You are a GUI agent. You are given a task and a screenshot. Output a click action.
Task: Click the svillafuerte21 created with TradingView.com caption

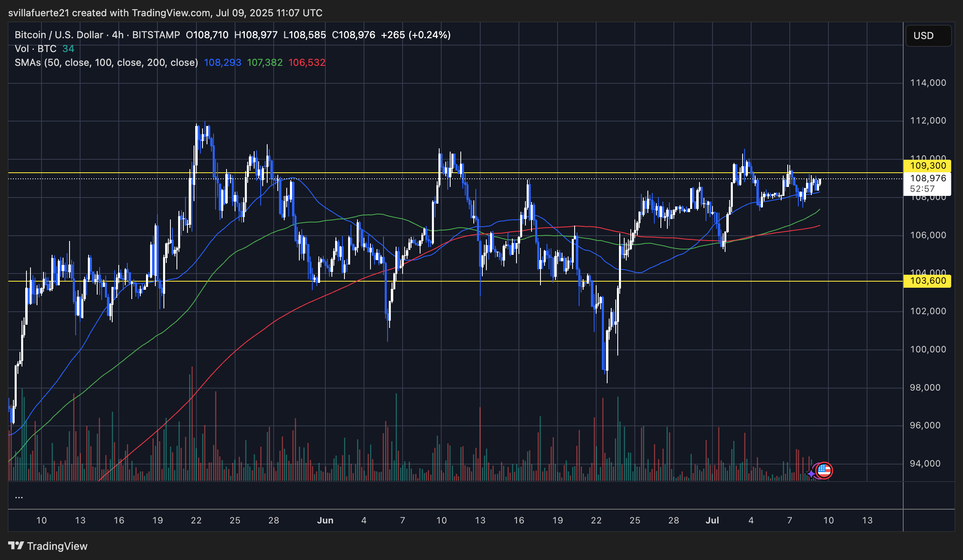point(165,13)
